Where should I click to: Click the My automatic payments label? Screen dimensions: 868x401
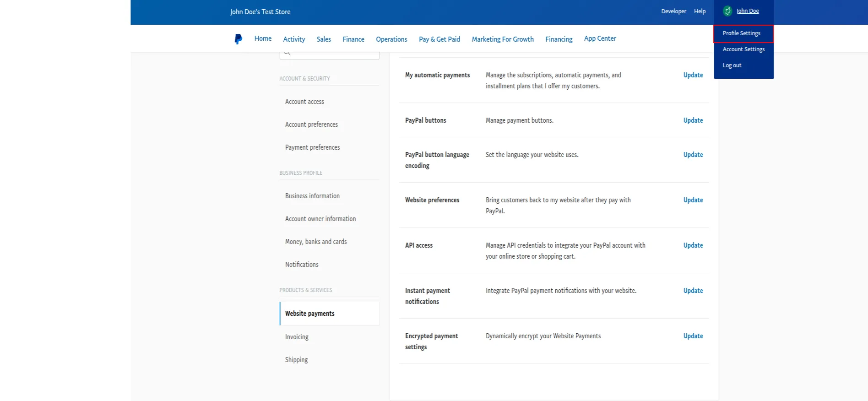tap(437, 75)
